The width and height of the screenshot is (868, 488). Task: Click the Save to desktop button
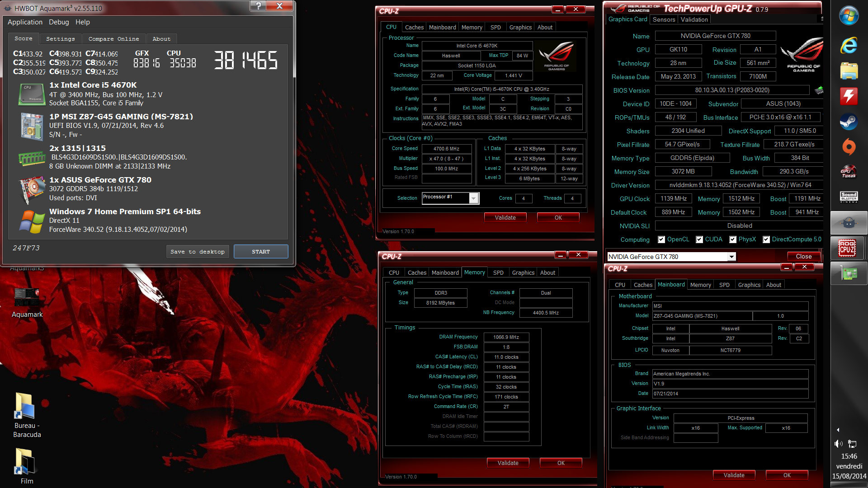198,252
